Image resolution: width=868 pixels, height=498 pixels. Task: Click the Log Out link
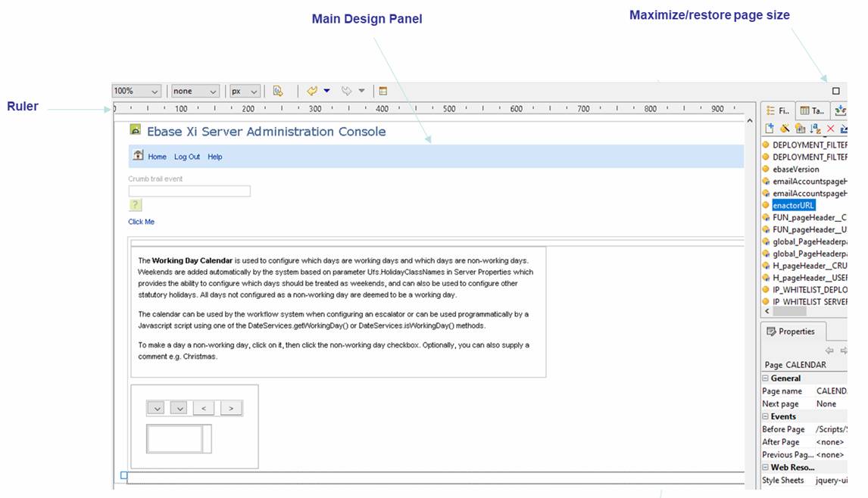[187, 157]
